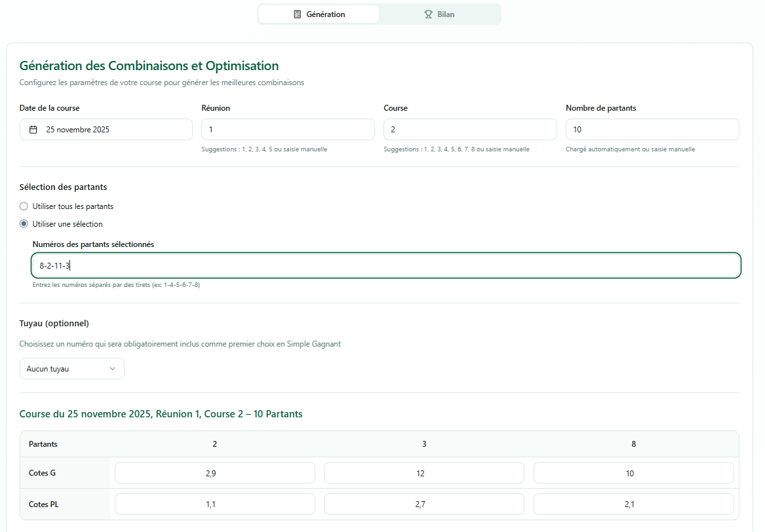
Task: Edit Cotes G value for partant 8
Action: (x=633, y=473)
